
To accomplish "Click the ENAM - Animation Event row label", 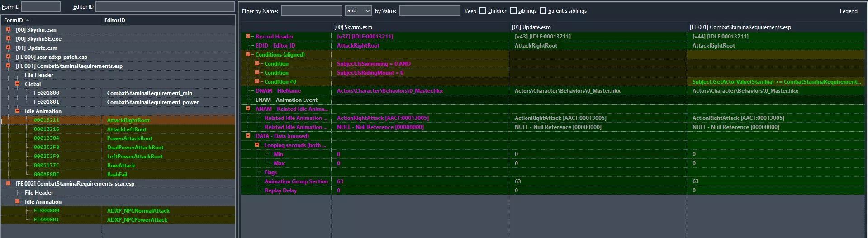I will 286,100.
